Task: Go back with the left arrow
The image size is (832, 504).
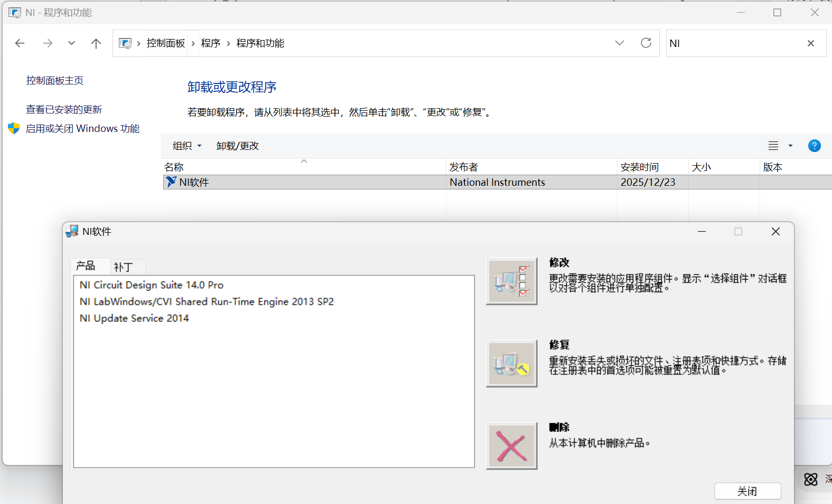Action: coord(20,43)
